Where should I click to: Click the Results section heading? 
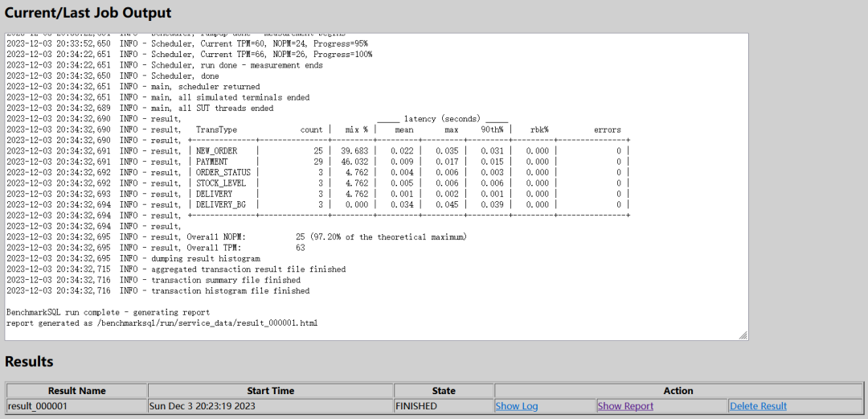(x=30, y=362)
